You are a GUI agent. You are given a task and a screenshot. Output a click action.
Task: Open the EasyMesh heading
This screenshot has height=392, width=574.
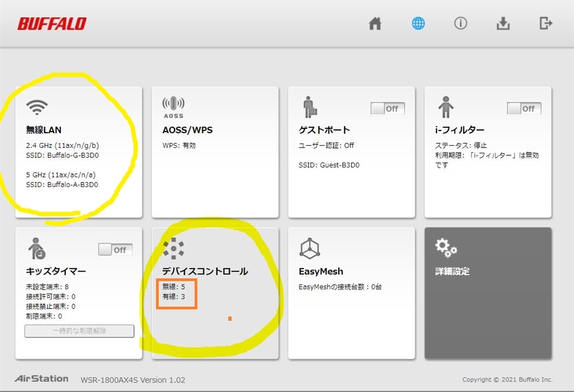click(x=321, y=272)
